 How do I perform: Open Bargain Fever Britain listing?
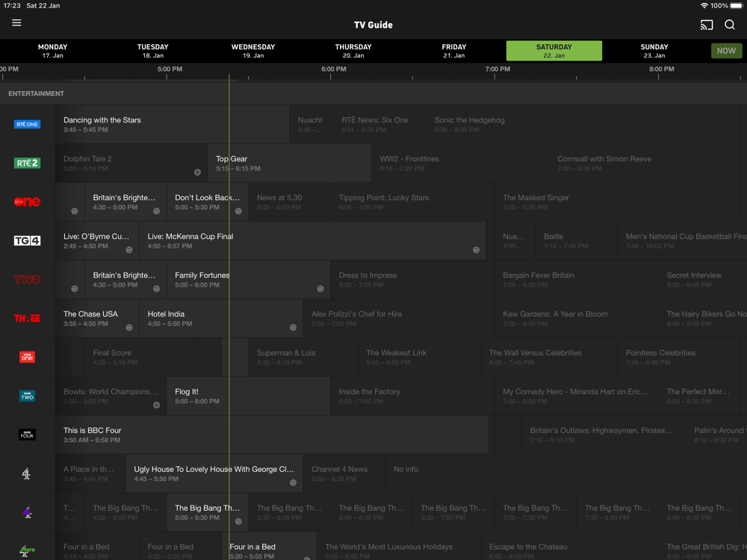pos(576,279)
